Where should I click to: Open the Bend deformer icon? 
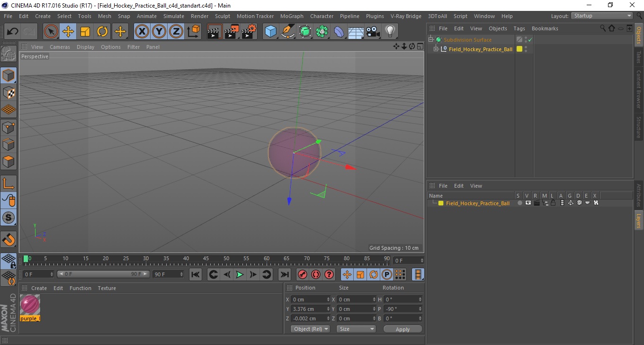tap(339, 32)
